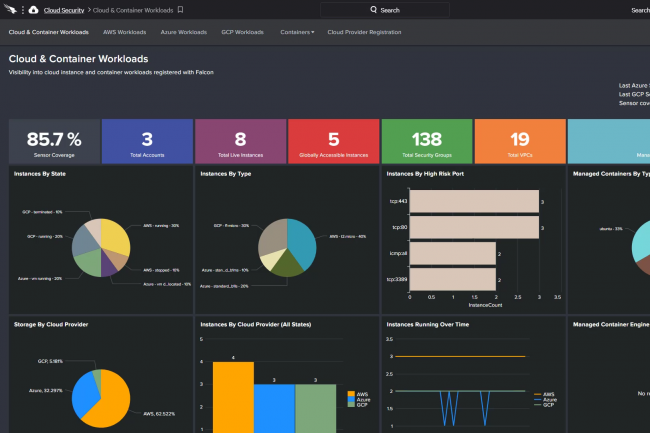Switch to AWS Workloads tab
This screenshot has width=650, height=433.
tap(124, 32)
